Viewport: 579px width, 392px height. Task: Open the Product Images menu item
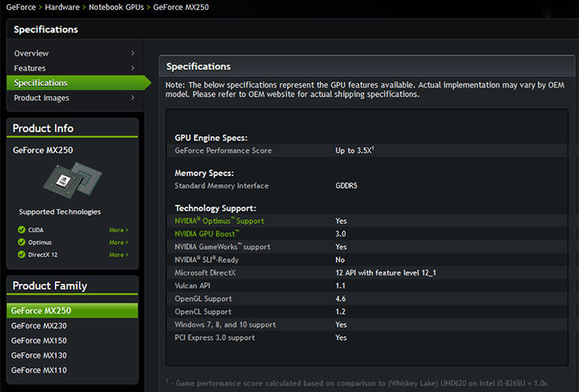[41, 98]
